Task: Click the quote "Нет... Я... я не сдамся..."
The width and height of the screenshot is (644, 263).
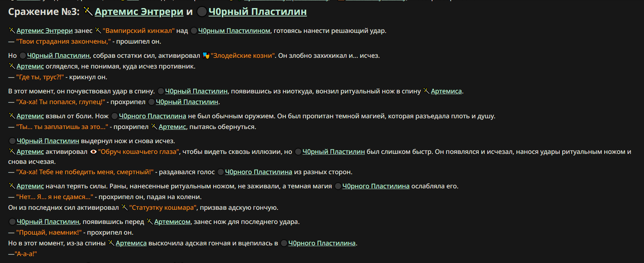Action: point(54,197)
